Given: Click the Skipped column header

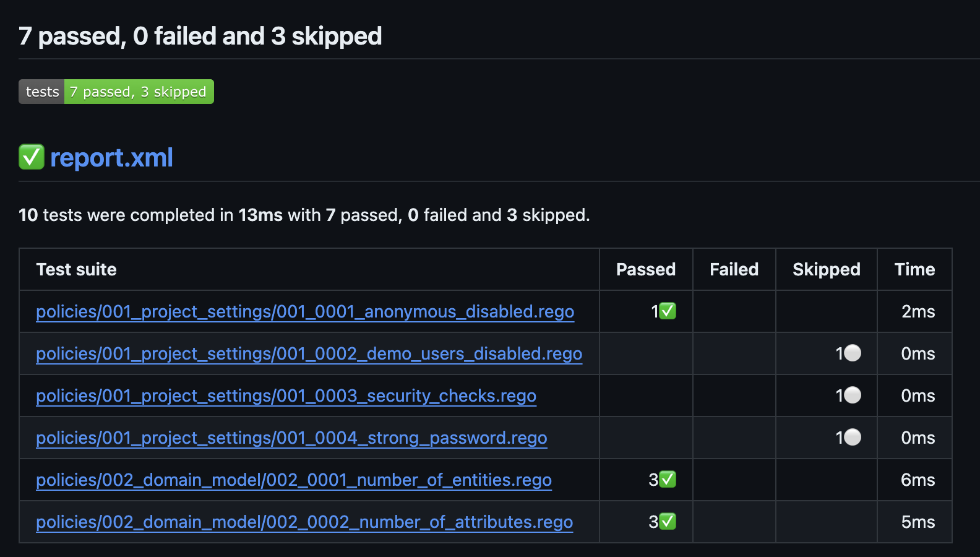Looking at the screenshot, I should [x=826, y=269].
